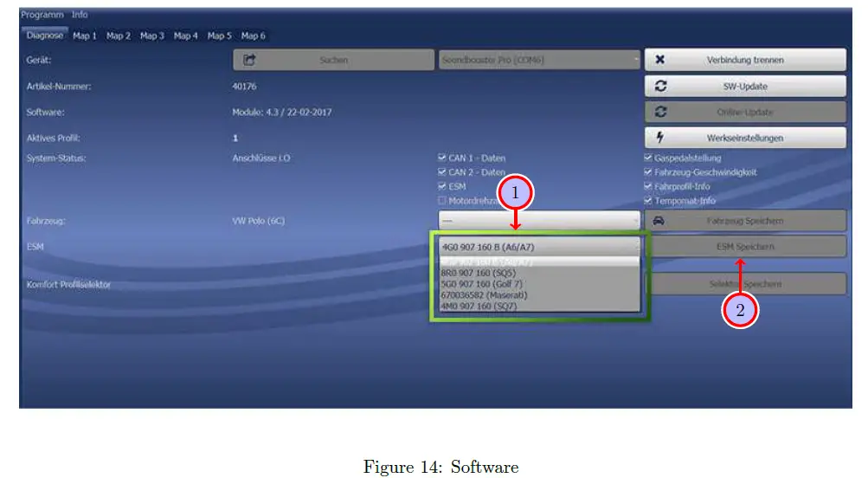Toggle CAN 1 - Daten checkbox
The width and height of the screenshot is (868, 478).
pos(441,158)
